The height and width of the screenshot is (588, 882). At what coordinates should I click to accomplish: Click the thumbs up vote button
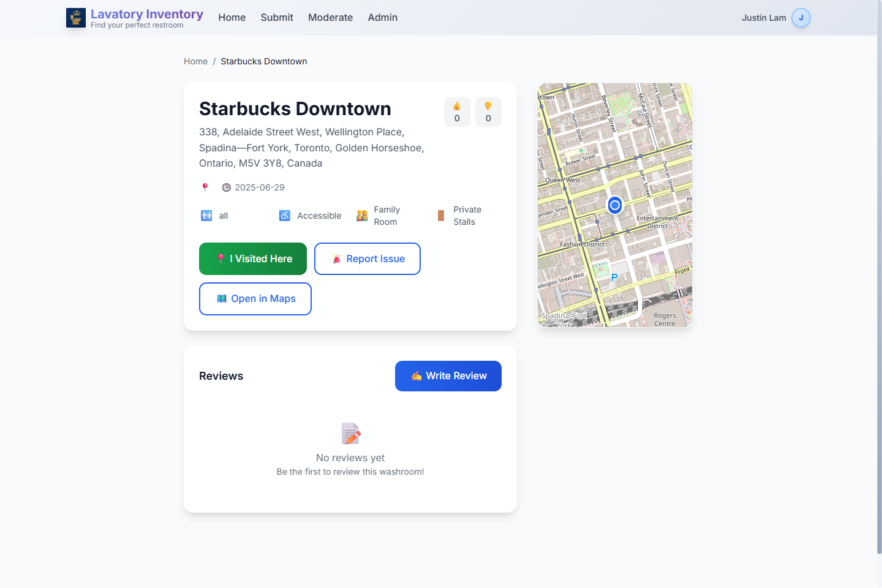(x=457, y=112)
